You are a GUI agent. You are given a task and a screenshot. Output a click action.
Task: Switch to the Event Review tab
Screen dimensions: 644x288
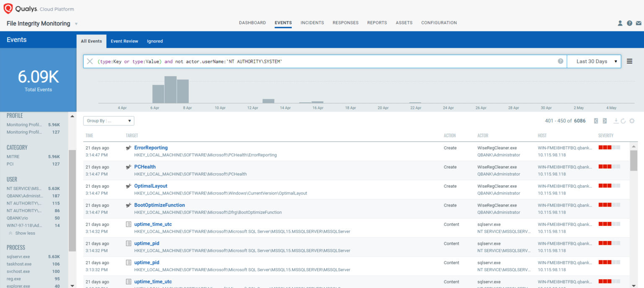pos(124,41)
